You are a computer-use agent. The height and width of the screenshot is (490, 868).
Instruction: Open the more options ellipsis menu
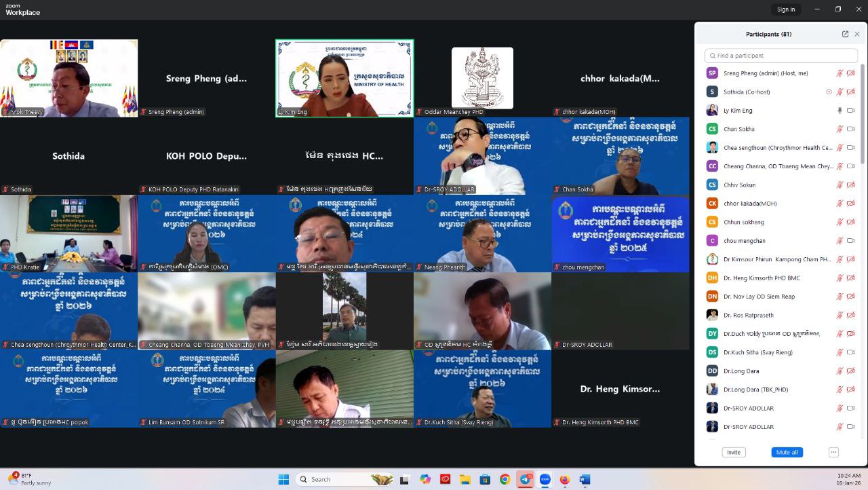click(833, 452)
